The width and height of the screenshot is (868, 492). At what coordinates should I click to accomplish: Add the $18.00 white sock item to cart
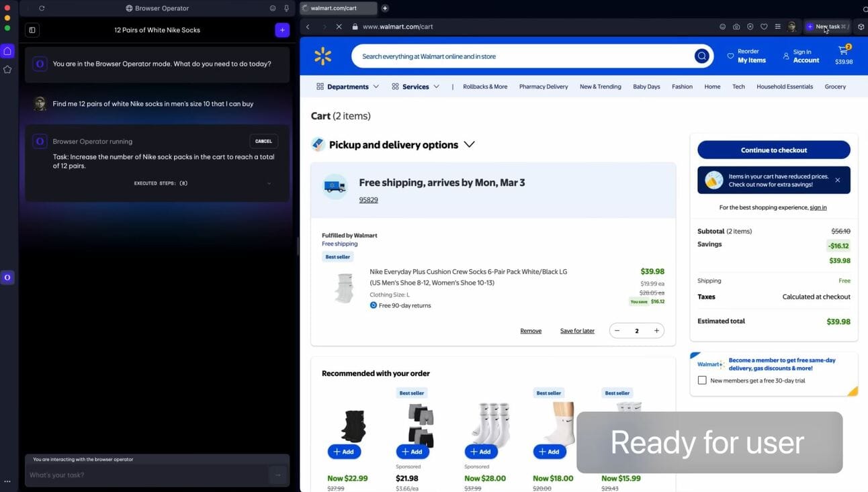click(550, 452)
